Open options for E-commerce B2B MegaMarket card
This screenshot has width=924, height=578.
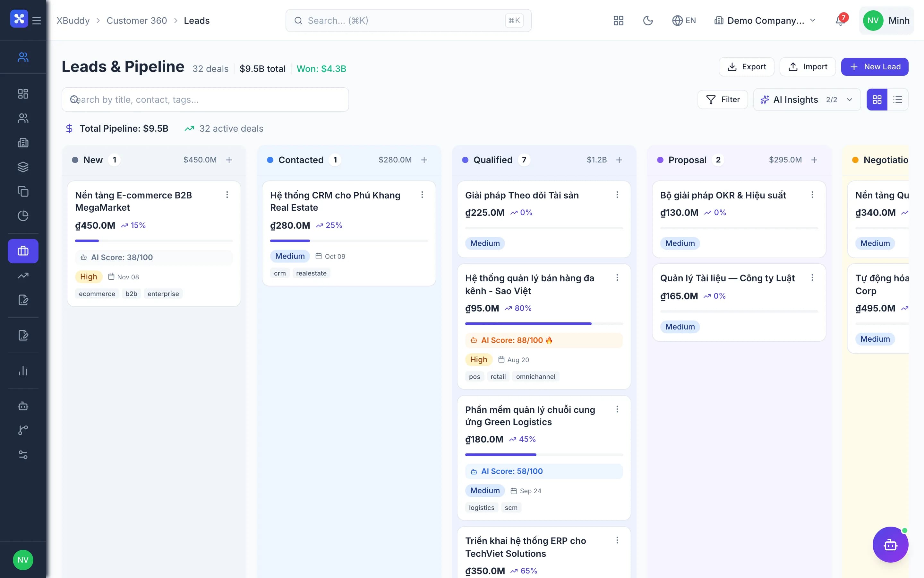[227, 195]
